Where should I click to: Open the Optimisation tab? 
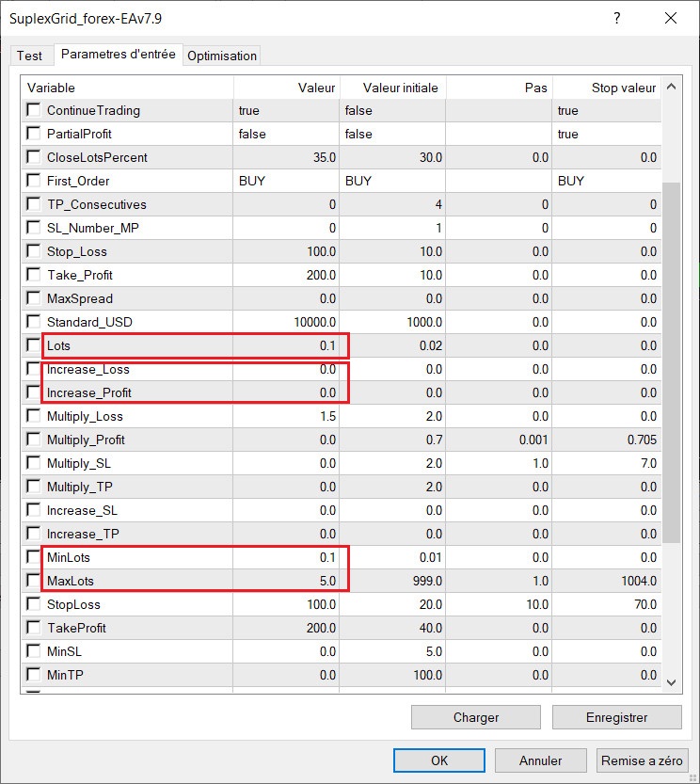pos(221,56)
